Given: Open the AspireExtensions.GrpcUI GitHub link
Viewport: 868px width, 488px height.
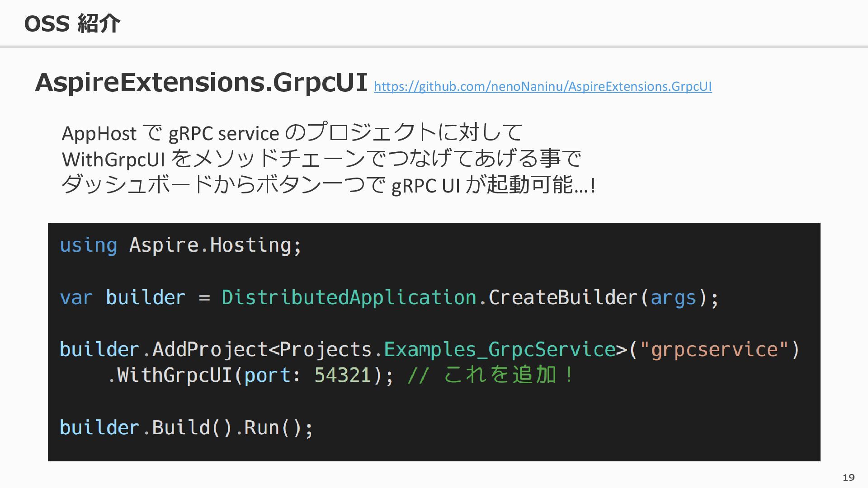Looking at the screenshot, I should 542,86.
